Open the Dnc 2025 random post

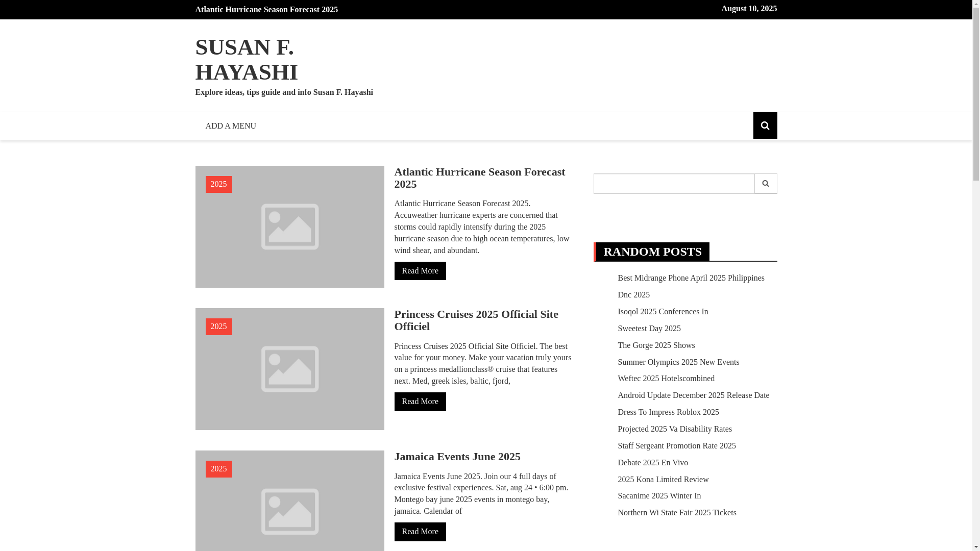633,295
